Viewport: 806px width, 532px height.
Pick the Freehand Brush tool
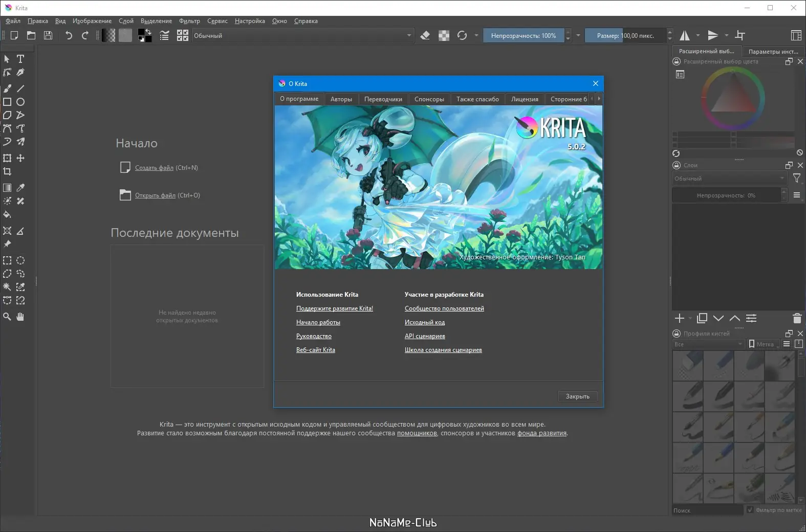pos(7,88)
